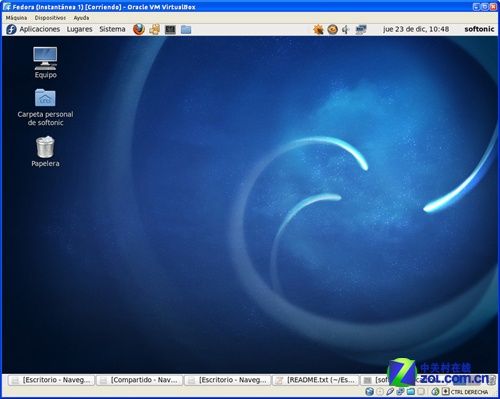Open the Equipo desktop icon

[45, 62]
